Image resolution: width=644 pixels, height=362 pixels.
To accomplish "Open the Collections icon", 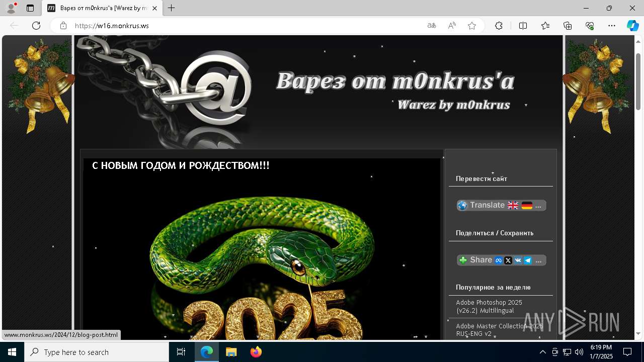I will click(568, 26).
